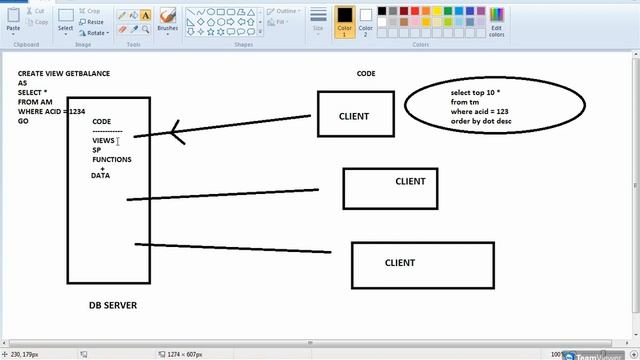Click the Brushes tool icon
Image resolution: width=640 pixels, height=360 pixels.
pyautogui.click(x=167, y=16)
